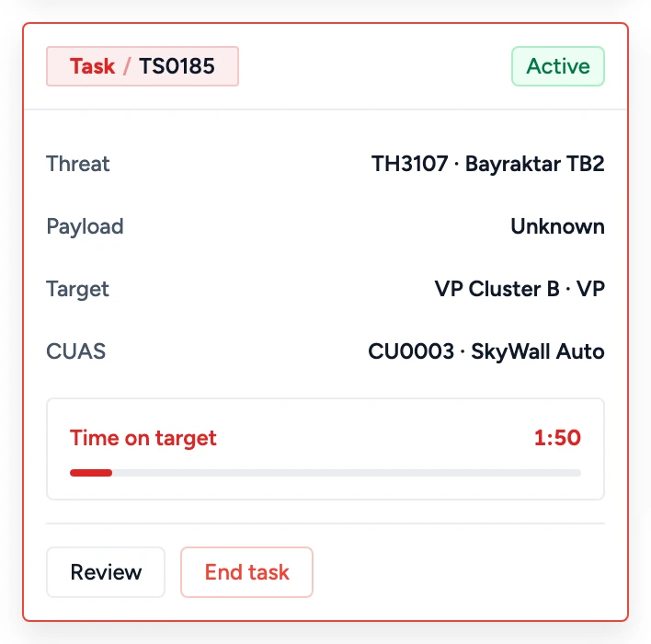Click the red filled portion of progress bar
The height and width of the screenshot is (644, 651).
(x=91, y=473)
